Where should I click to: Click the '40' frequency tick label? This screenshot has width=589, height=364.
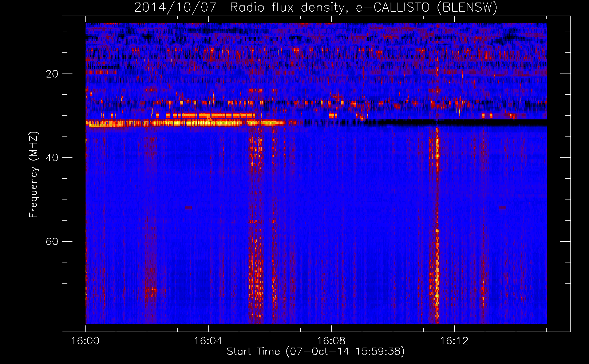tap(52, 158)
